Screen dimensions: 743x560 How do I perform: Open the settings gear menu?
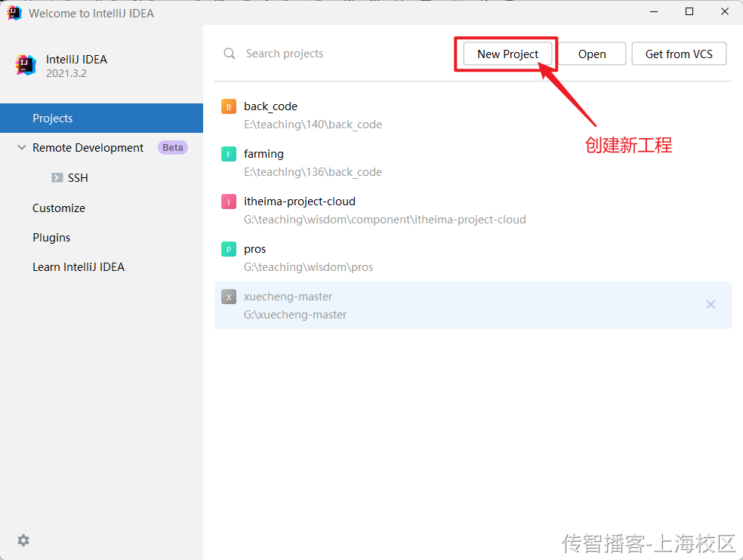tap(23, 540)
